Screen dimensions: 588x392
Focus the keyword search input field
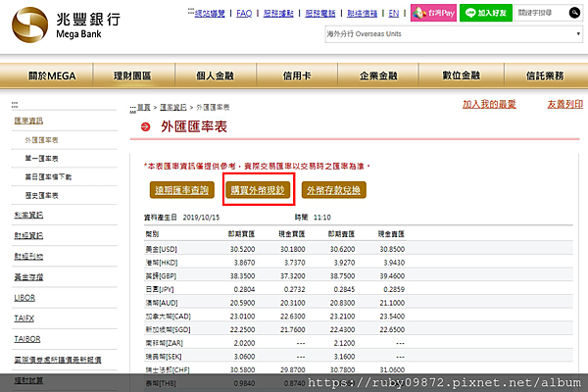pos(540,13)
